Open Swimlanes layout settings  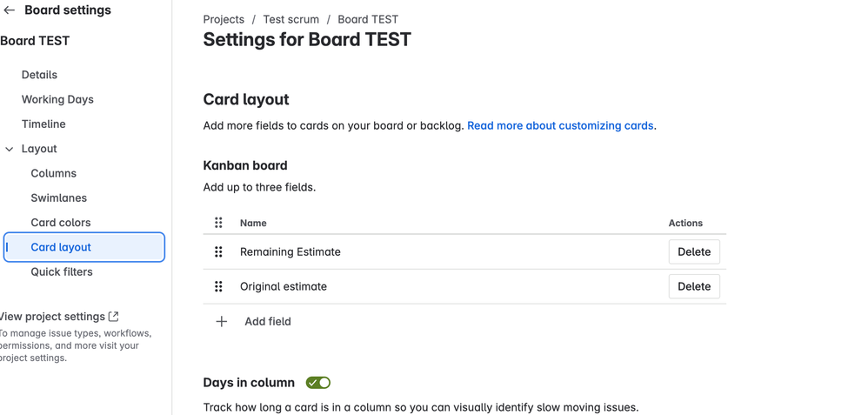point(59,197)
